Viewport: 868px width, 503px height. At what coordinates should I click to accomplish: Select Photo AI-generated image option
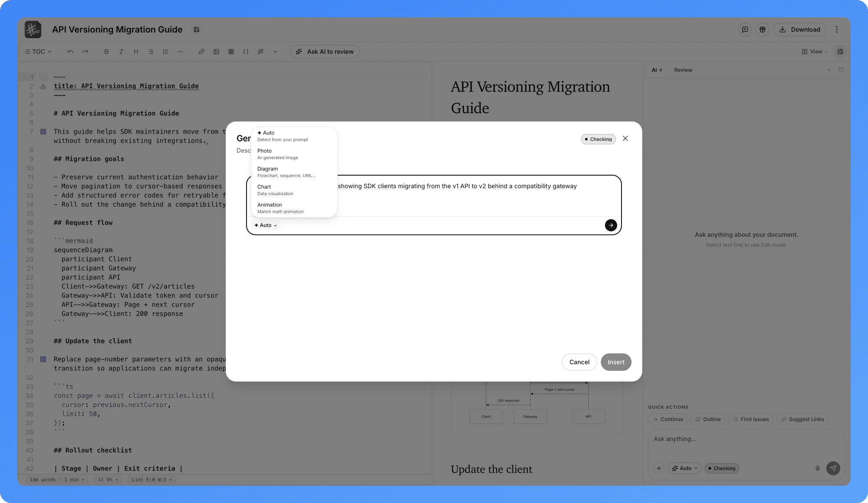pos(294,154)
